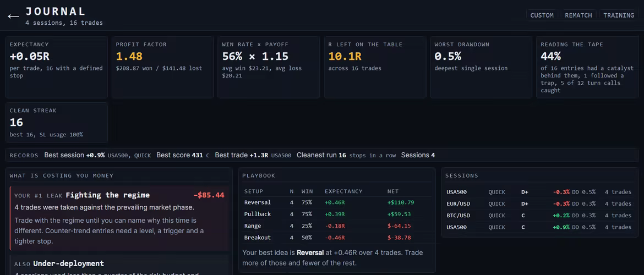644x275 pixels.
Task: Select the REMATCH button
Action: point(578,15)
